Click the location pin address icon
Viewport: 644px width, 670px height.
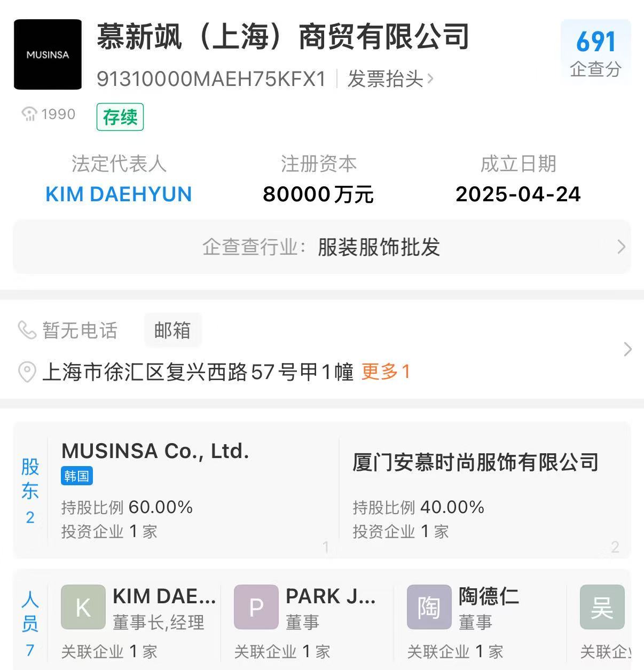(x=27, y=372)
